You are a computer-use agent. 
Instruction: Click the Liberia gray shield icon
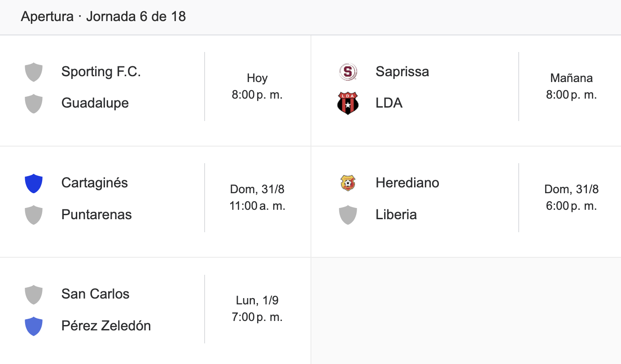click(x=348, y=215)
